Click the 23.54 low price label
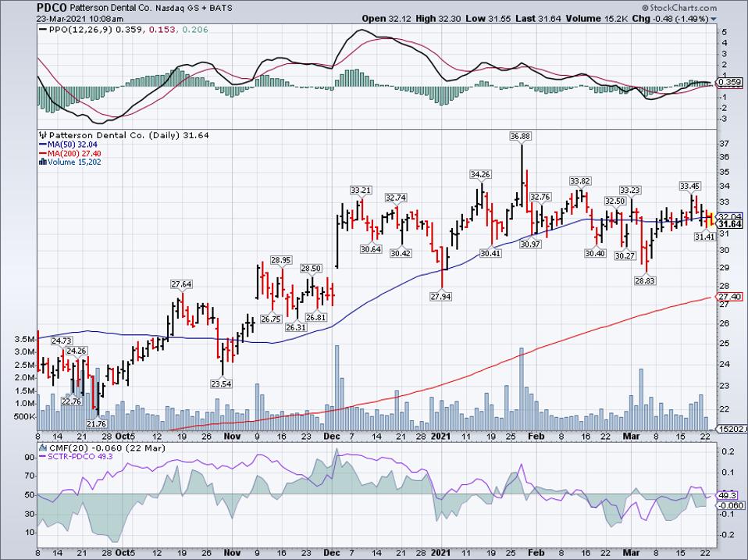The image size is (748, 560). 221,383
